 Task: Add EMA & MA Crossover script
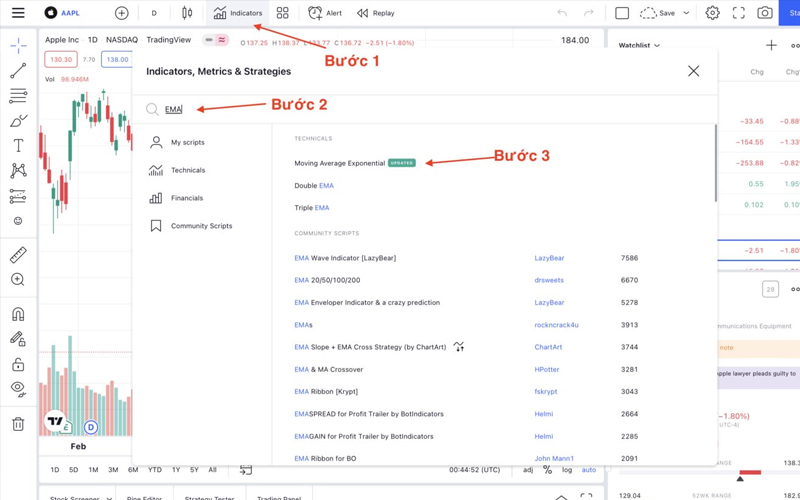pyautogui.click(x=329, y=369)
